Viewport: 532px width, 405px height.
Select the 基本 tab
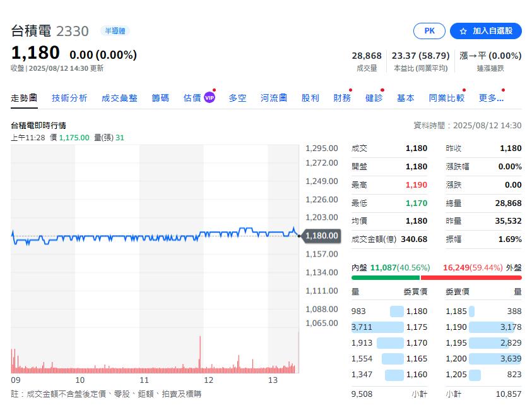(x=406, y=98)
